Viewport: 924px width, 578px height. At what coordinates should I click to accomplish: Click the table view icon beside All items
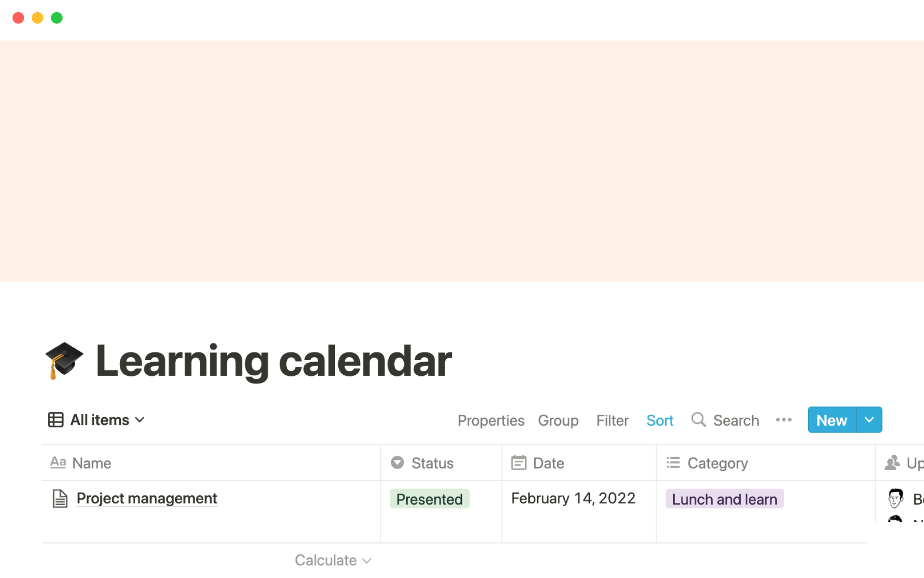click(55, 420)
